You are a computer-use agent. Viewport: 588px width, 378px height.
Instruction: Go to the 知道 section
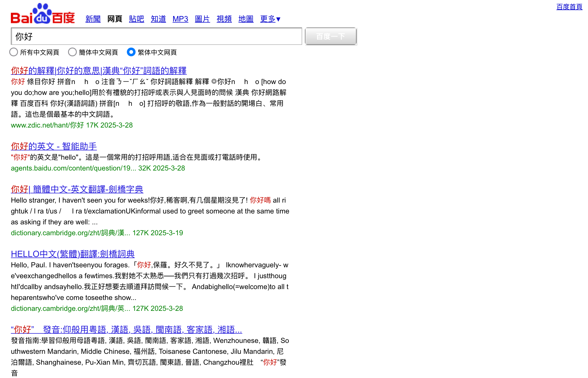[x=158, y=19]
